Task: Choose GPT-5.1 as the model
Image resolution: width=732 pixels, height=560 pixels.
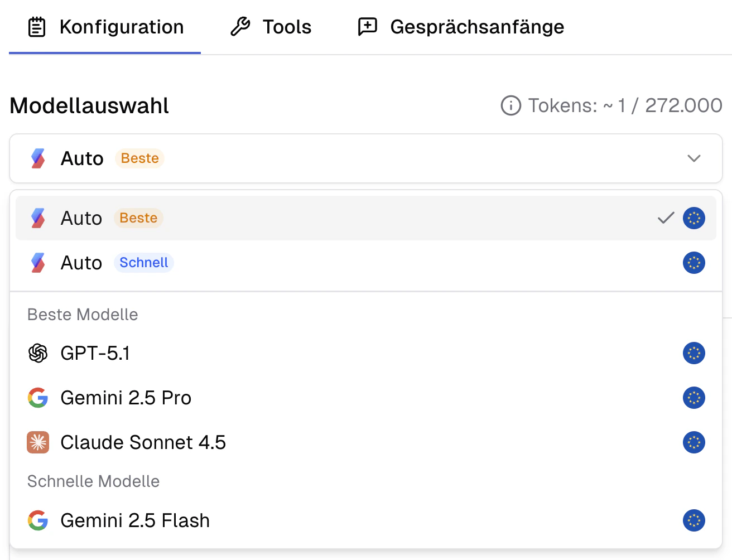Action: point(366,353)
